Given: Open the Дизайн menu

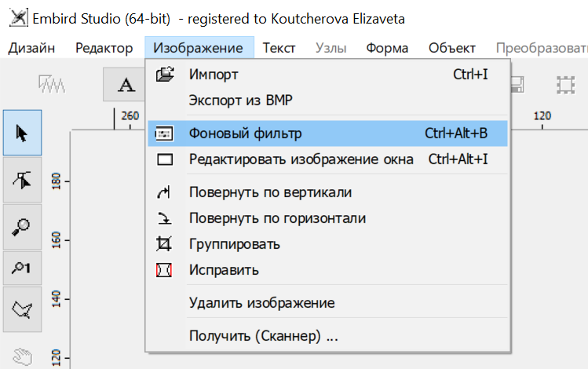Looking at the screenshot, I should tap(31, 48).
